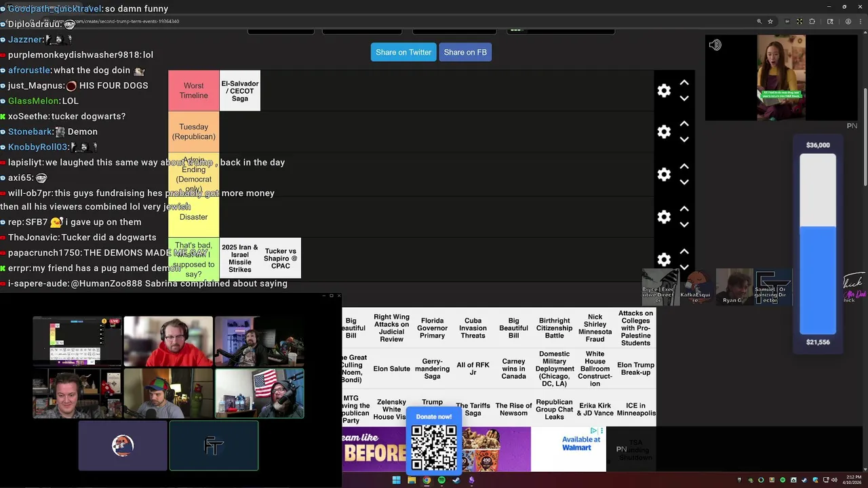Image resolution: width=868 pixels, height=488 pixels.
Task: Select Gerrymandering Saga tile
Action: (432, 369)
